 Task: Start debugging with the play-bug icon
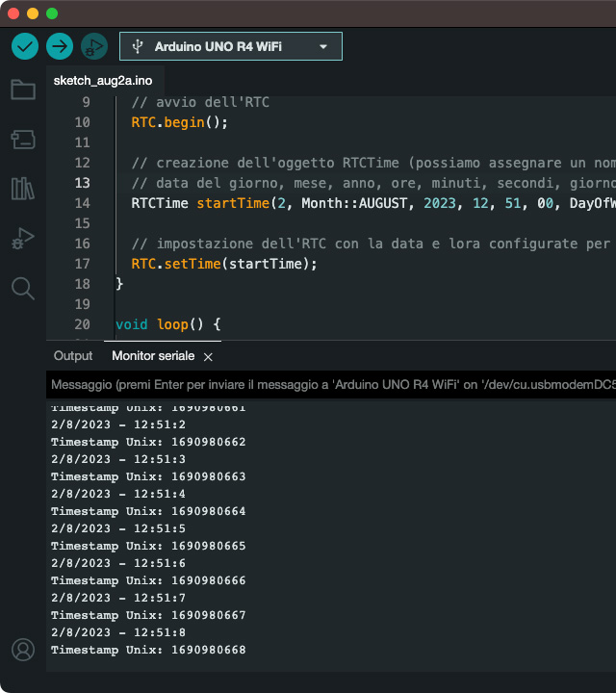pyautogui.click(x=93, y=46)
